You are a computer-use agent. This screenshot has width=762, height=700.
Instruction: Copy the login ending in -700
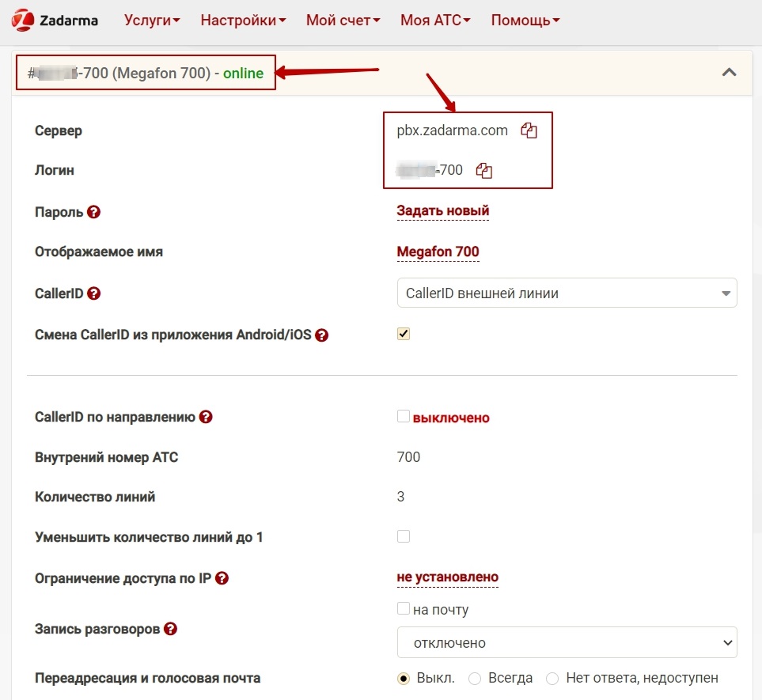[x=484, y=170]
